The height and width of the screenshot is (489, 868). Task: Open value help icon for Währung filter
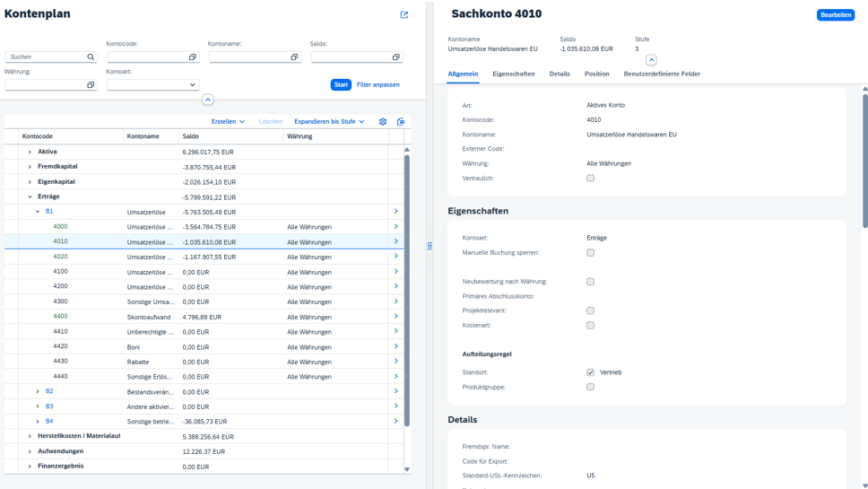91,84
